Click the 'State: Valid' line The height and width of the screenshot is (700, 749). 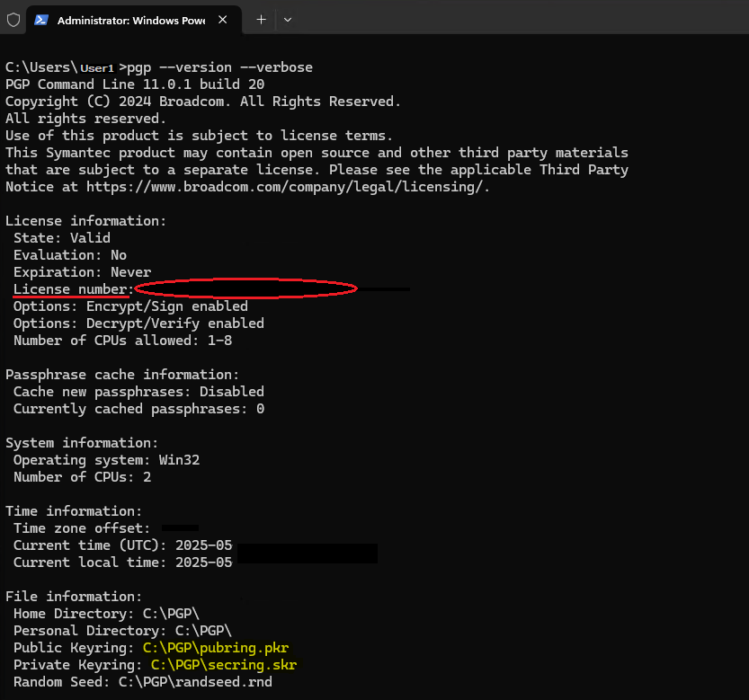tap(62, 238)
